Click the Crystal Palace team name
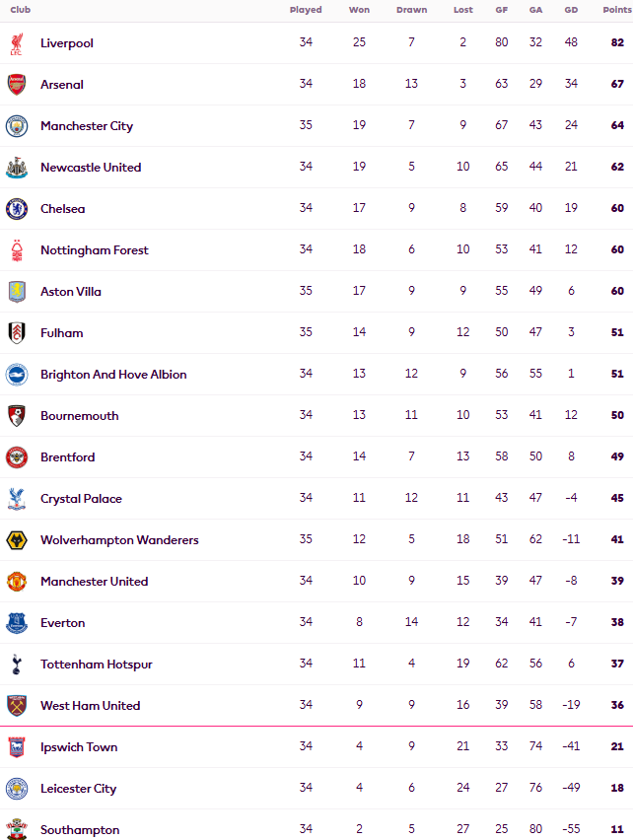Screen dimensions: 633x840 pos(82,499)
